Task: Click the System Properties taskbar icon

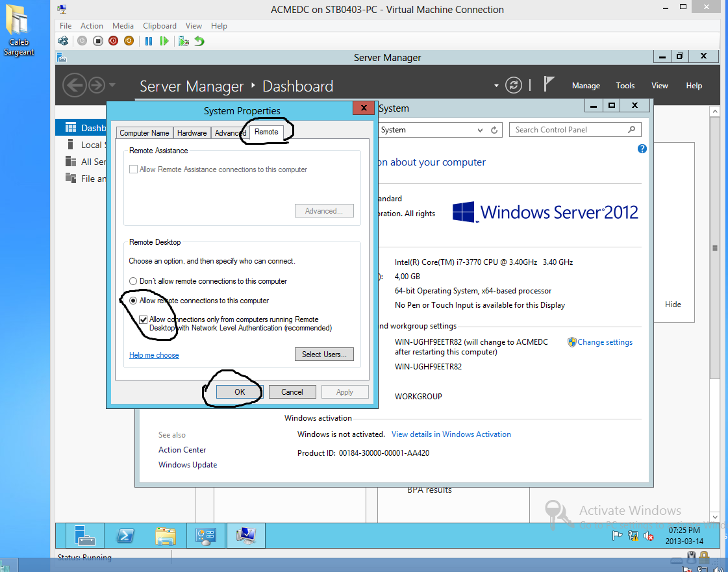Action: coord(245,536)
